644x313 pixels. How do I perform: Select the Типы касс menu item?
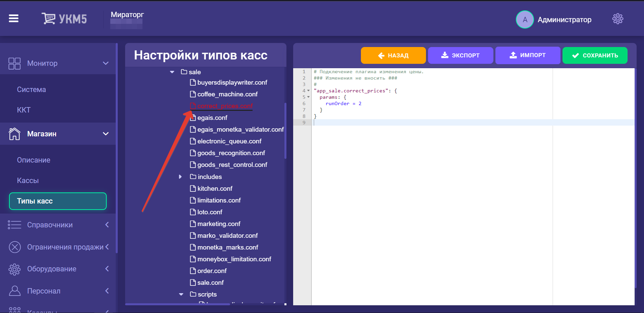(x=58, y=201)
